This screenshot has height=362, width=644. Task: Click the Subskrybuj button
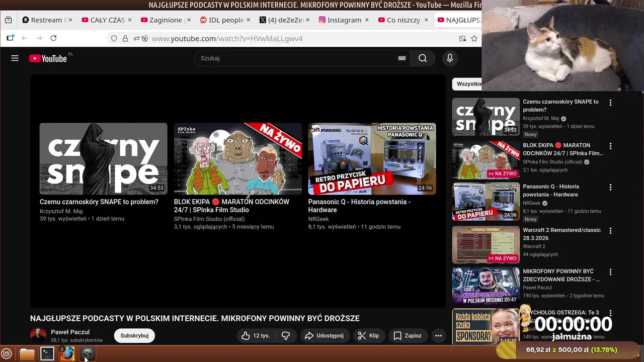click(134, 335)
